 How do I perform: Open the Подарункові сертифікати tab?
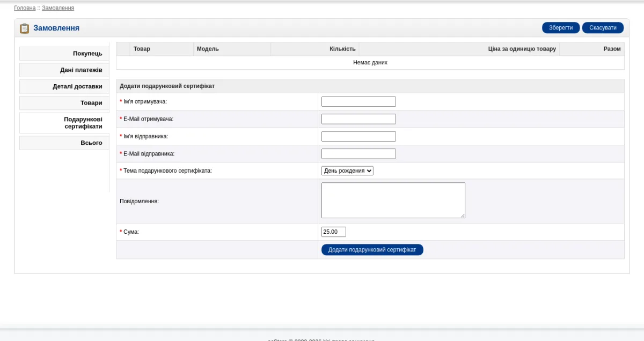(x=64, y=123)
